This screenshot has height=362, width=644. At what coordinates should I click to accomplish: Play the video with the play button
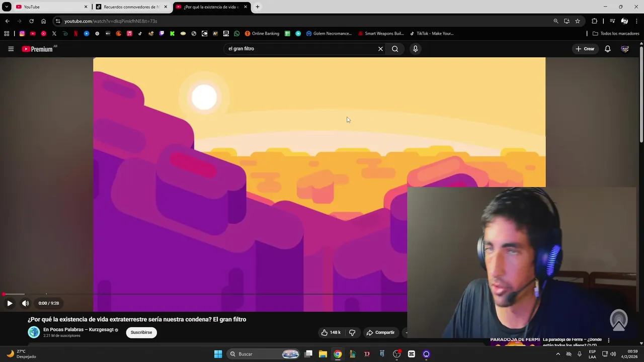tap(10, 303)
